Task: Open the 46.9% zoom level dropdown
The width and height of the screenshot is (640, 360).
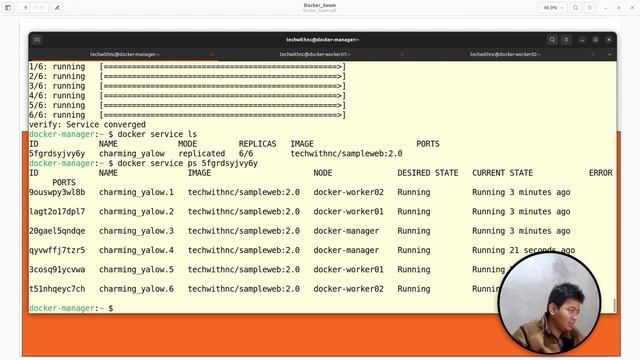Action: pyautogui.click(x=554, y=8)
